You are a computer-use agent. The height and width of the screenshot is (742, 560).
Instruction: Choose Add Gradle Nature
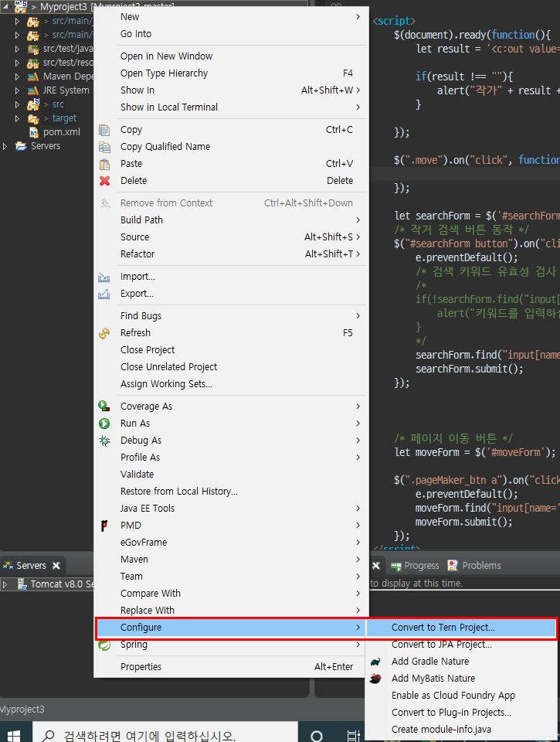461,662
